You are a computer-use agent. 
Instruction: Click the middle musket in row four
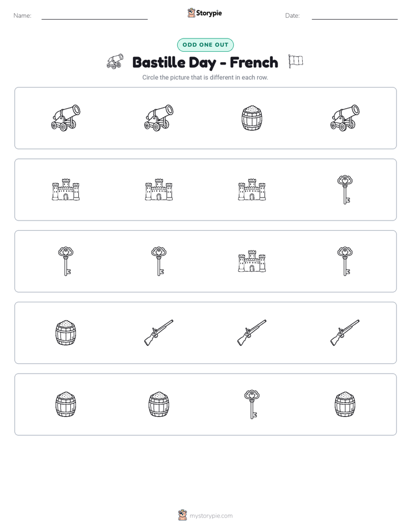(252, 333)
